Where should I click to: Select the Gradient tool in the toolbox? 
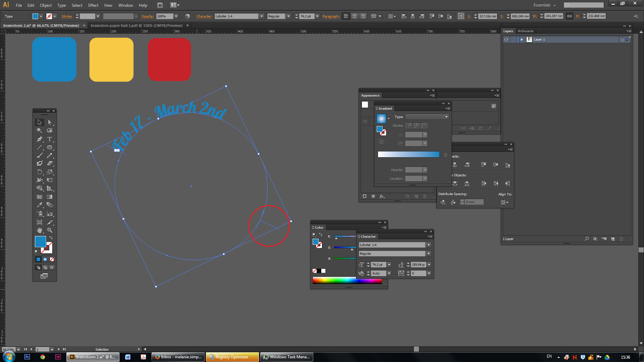pyautogui.click(x=50, y=197)
